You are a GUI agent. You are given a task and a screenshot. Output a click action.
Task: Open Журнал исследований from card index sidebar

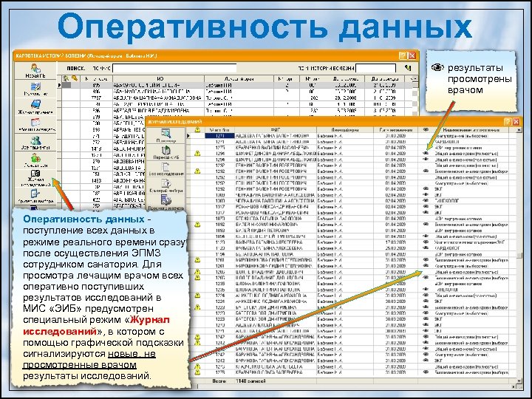coord(35,178)
